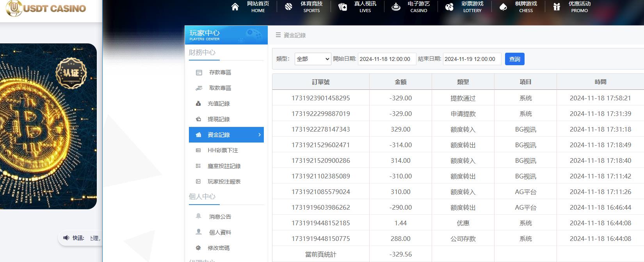Click the hamburger icon next to 資金記錄 title
Image resolution: width=644 pixels, height=262 pixels.
(x=278, y=35)
